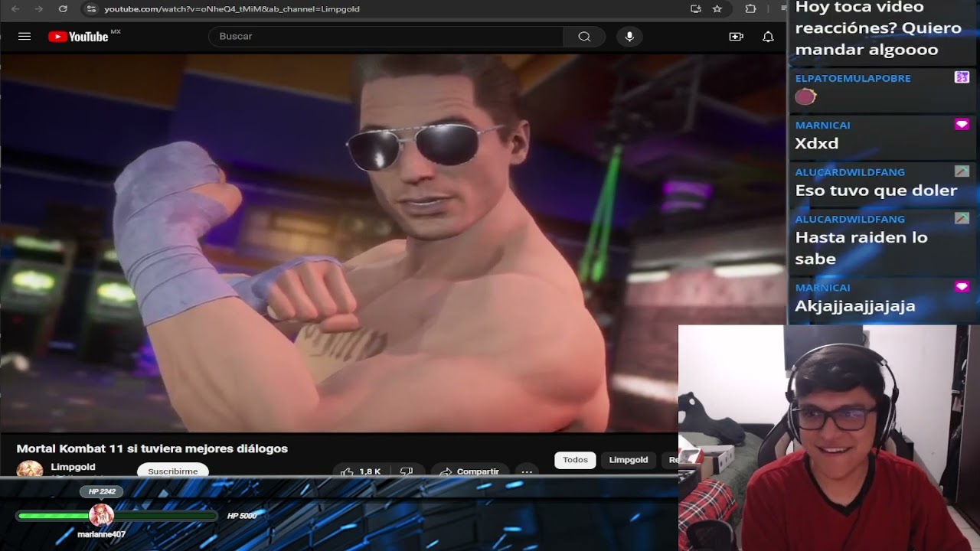Open the browser extensions puzzle icon
Image resolution: width=980 pixels, height=551 pixels.
(x=750, y=8)
